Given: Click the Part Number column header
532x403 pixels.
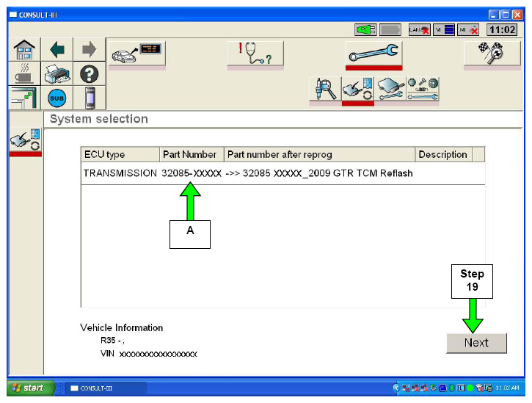Looking at the screenshot, I should 191,155.
